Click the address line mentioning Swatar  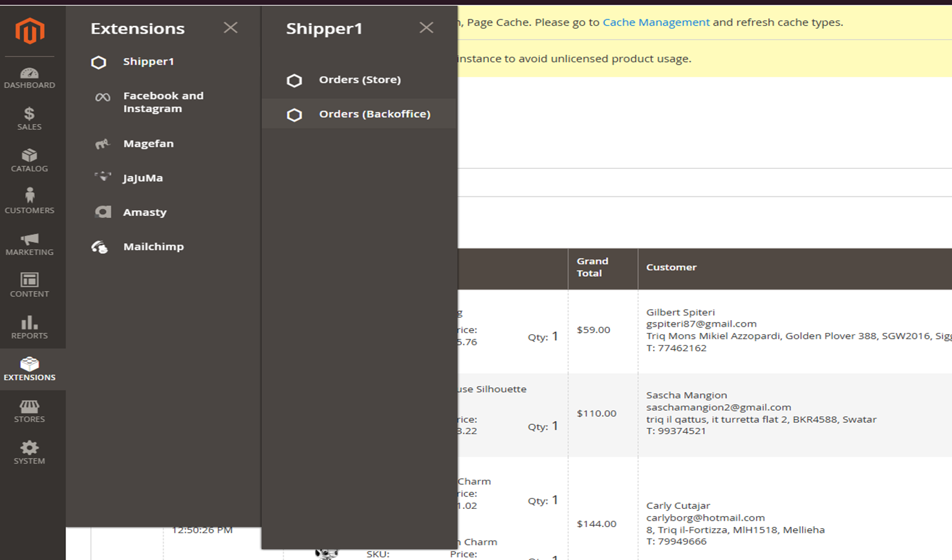[x=761, y=419]
